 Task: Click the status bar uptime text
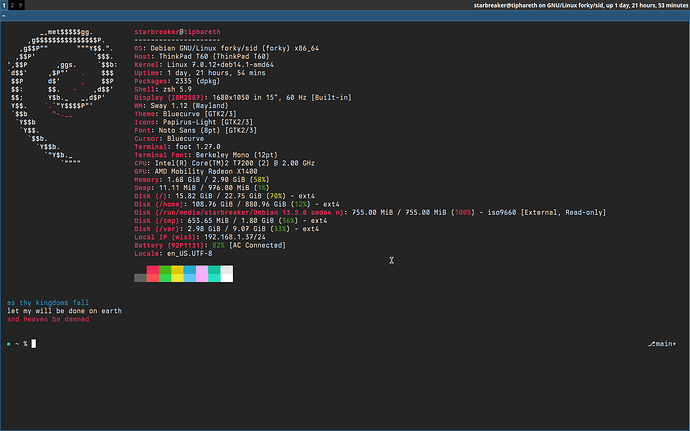pyautogui.click(x=580, y=5)
